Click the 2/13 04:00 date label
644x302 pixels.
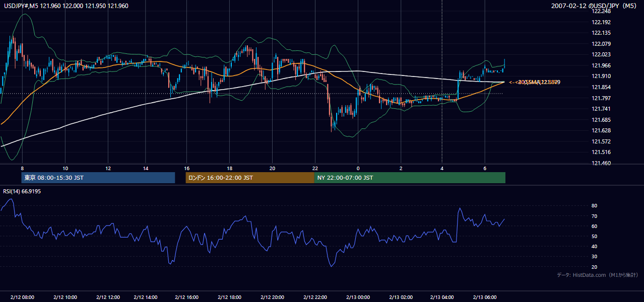coord(442,297)
